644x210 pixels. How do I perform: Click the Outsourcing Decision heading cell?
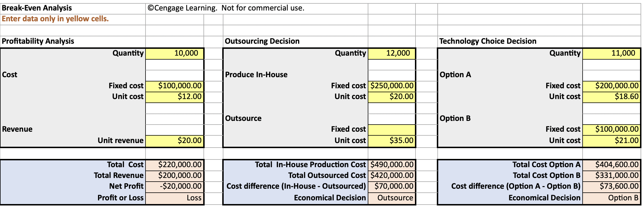click(296, 41)
